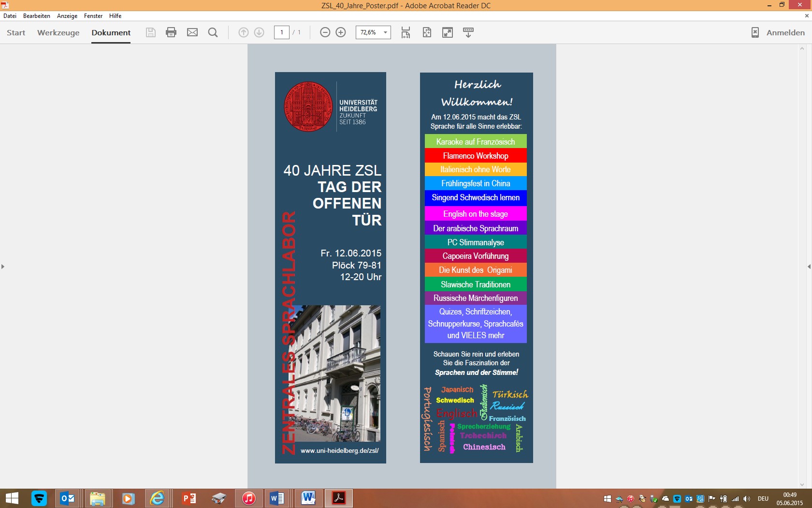Click the page number input field
This screenshot has width=812, height=508.
(x=282, y=32)
